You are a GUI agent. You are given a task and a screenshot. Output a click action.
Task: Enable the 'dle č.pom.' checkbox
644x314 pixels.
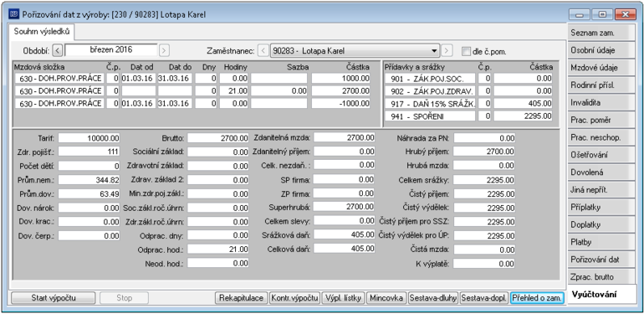point(465,51)
